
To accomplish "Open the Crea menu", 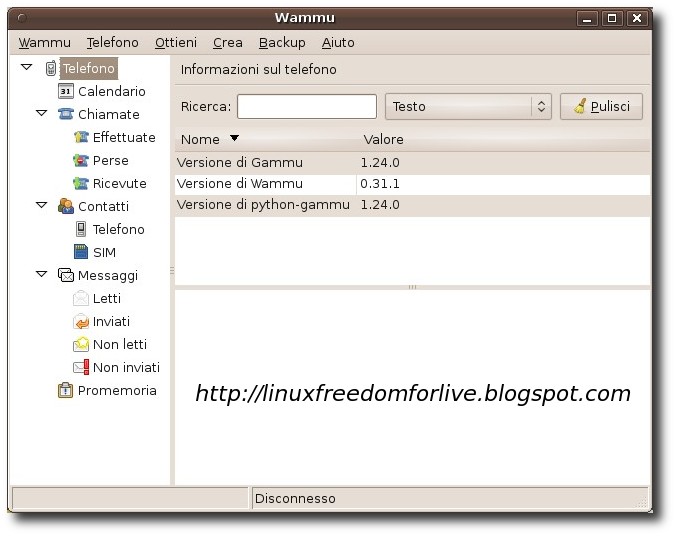I will 228,43.
